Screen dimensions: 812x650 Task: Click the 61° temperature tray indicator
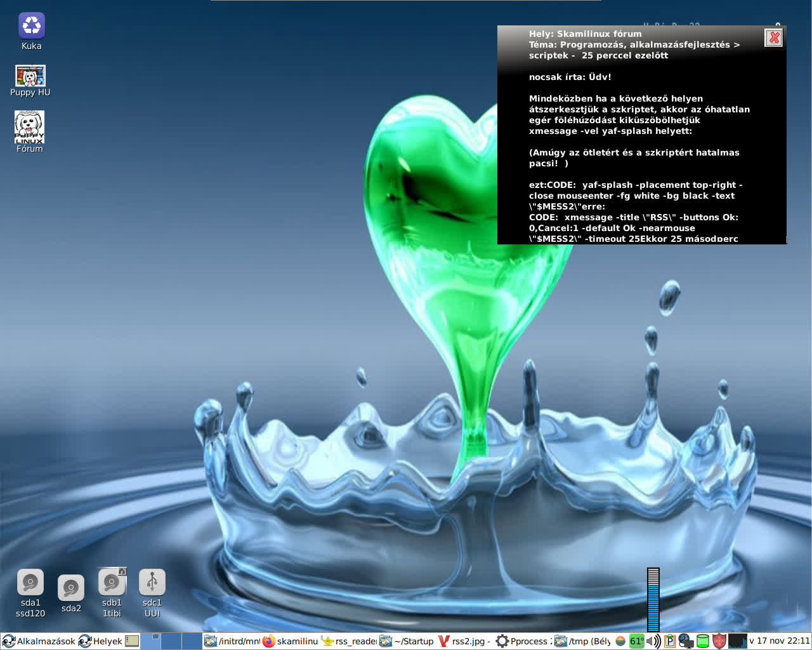(636, 641)
